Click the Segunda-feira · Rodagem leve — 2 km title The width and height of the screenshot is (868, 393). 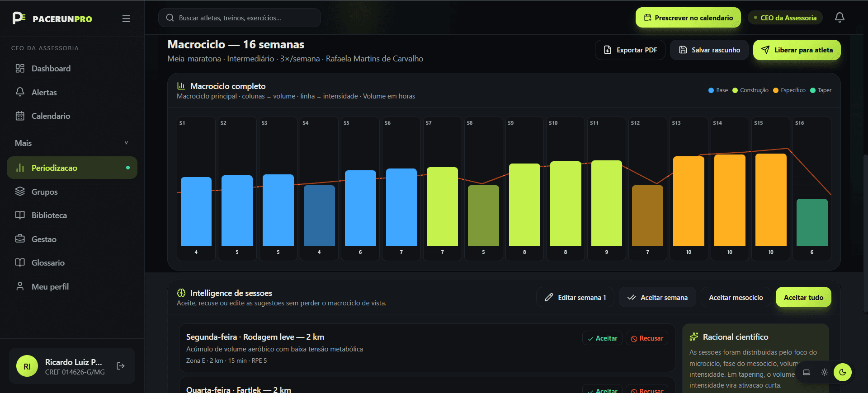coord(255,337)
